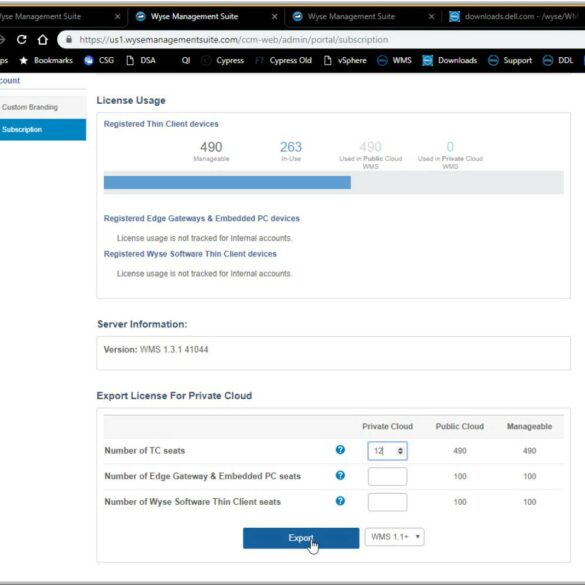Click the padlock site security icon
The height and width of the screenshot is (585, 585).
[69, 39]
